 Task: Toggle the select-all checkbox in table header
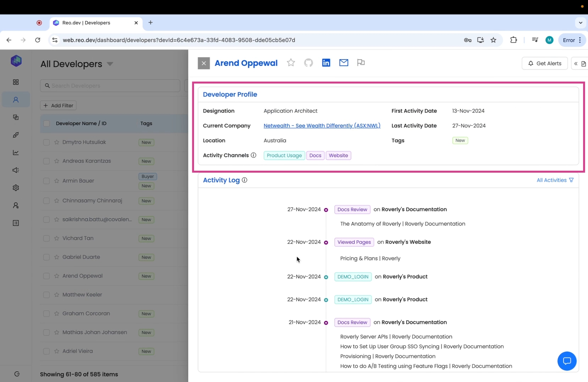46,123
